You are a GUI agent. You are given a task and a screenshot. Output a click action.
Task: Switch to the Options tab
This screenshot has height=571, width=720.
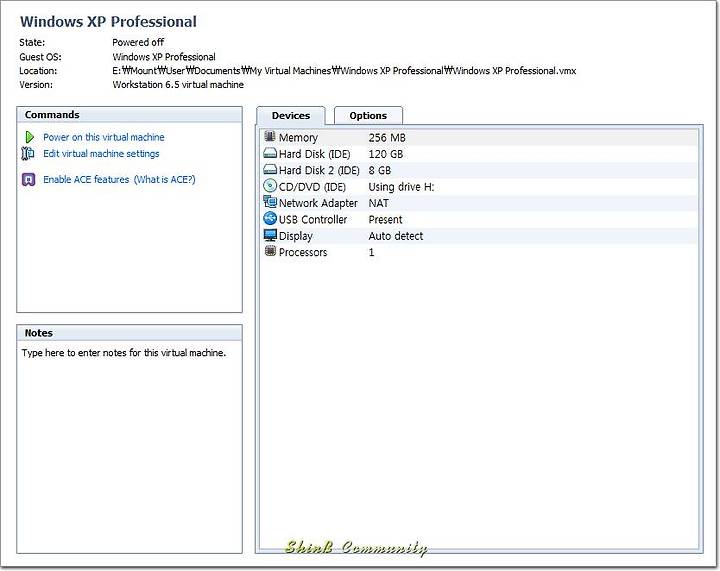pos(368,116)
